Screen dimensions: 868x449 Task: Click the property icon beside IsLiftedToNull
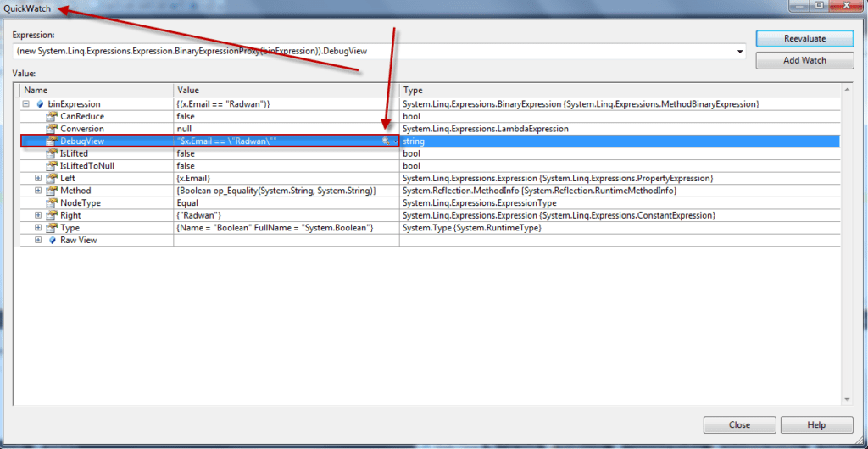pos(52,166)
